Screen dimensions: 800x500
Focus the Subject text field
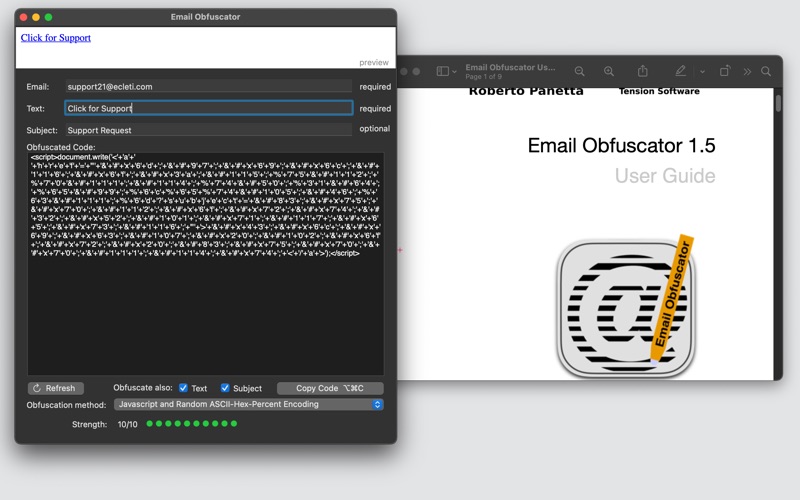[x=208, y=130]
